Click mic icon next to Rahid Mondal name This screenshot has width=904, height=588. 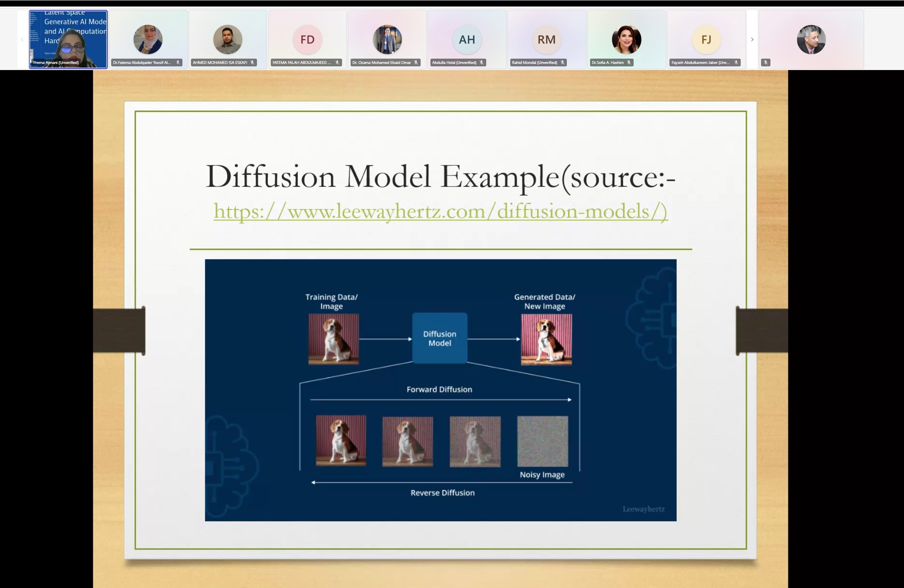pos(562,62)
